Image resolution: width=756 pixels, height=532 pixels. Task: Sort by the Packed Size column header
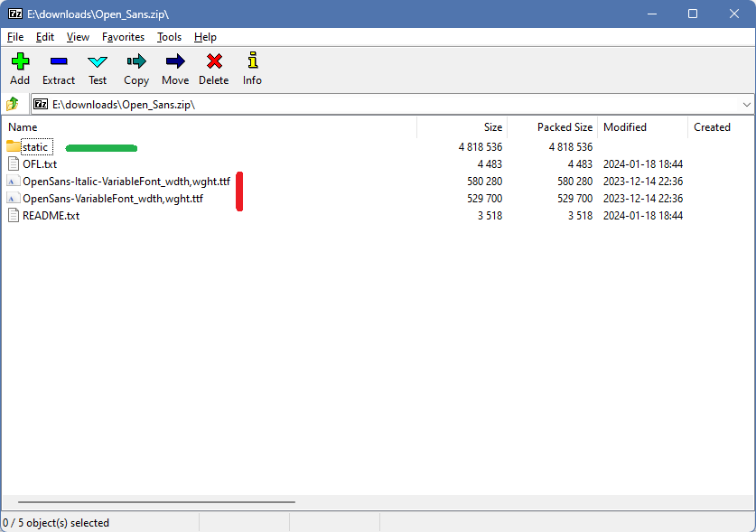(553, 127)
